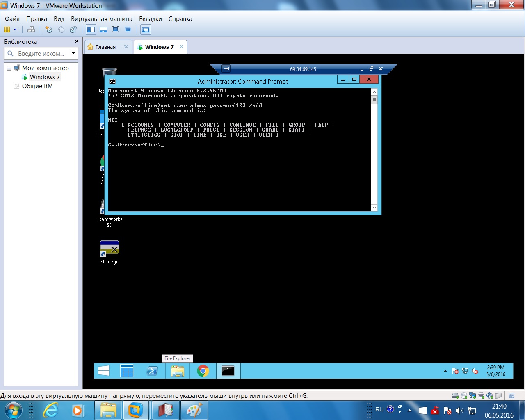Take a snapshot of the virtual machine

pyautogui.click(x=49, y=30)
